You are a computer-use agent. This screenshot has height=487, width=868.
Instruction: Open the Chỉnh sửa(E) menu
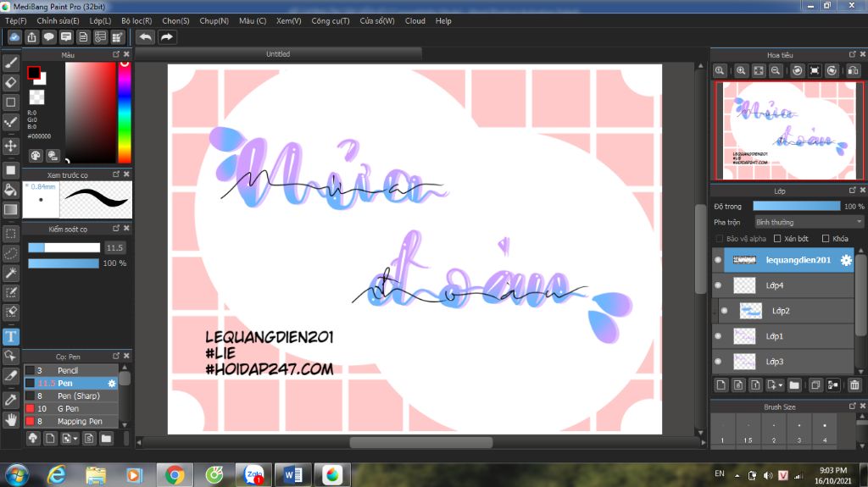coord(58,20)
